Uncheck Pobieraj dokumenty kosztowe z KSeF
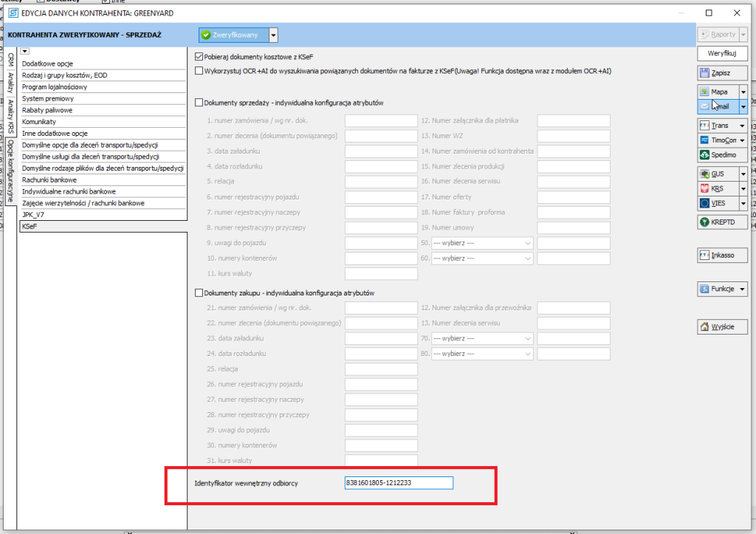Screen dimensions: 756x534 [199, 57]
